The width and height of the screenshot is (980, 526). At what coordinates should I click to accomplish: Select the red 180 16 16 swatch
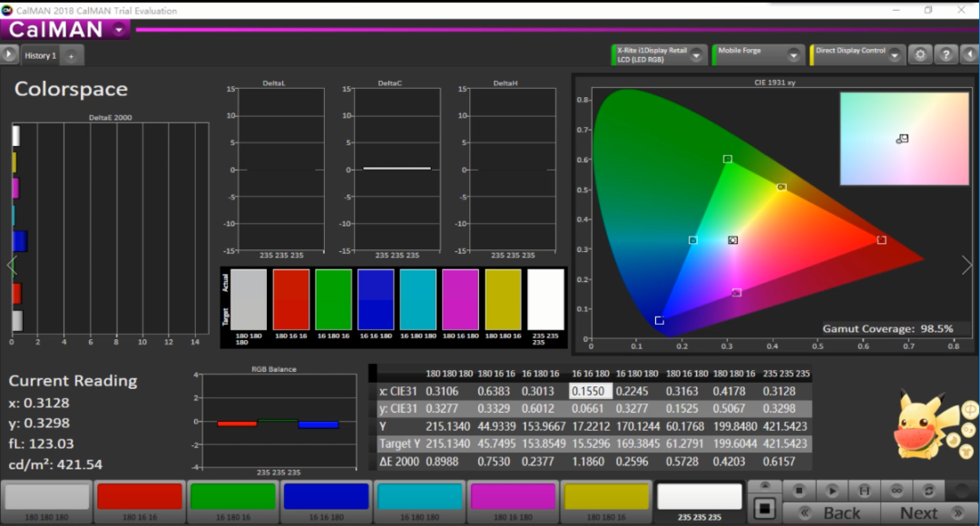click(x=140, y=497)
